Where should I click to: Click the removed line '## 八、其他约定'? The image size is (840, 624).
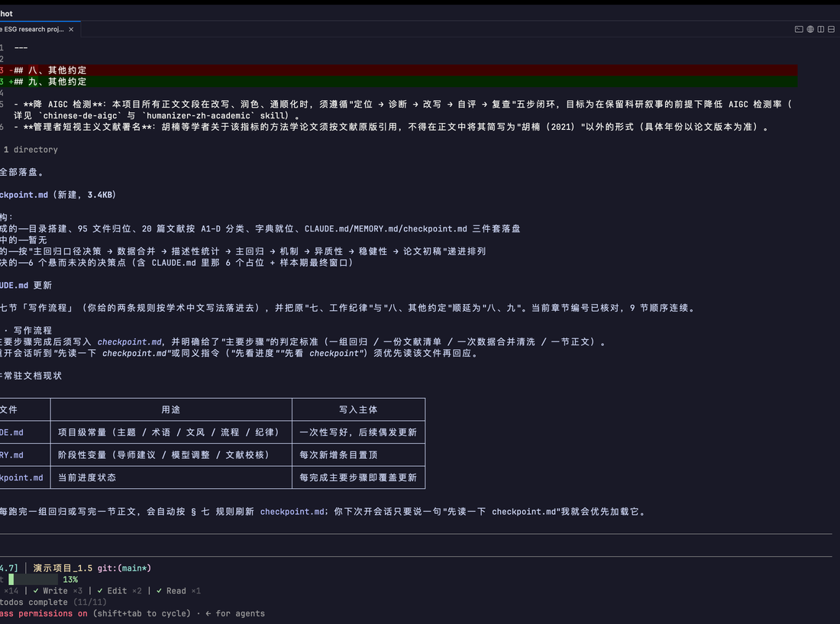pyautogui.click(x=399, y=70)
